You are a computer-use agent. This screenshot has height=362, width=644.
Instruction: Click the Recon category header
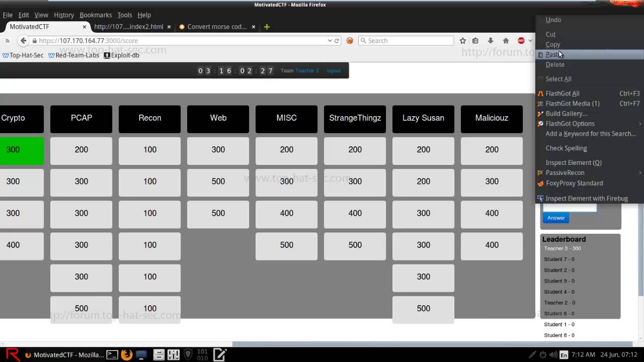149,119
